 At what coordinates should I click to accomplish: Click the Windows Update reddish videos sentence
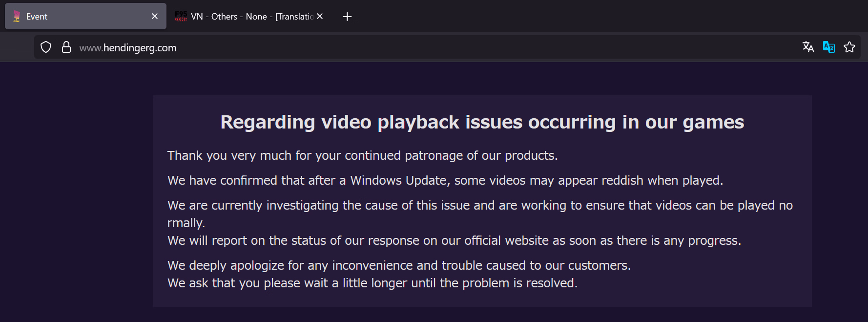tap(445, 181)
